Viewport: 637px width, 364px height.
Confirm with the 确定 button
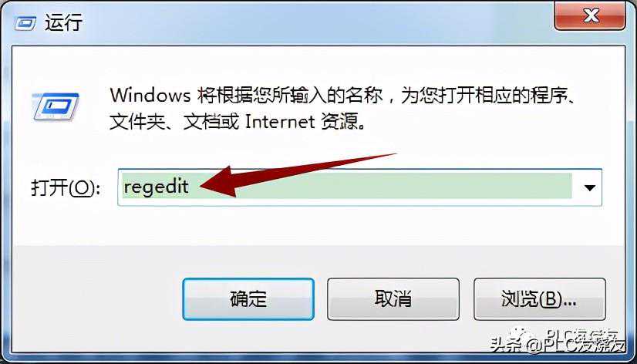click(x=248, y=299)
